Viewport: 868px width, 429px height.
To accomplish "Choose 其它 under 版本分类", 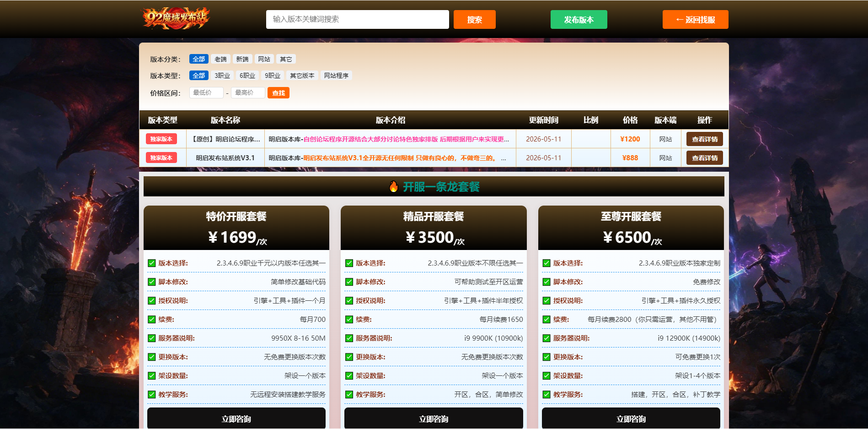I will pos(286,59).
